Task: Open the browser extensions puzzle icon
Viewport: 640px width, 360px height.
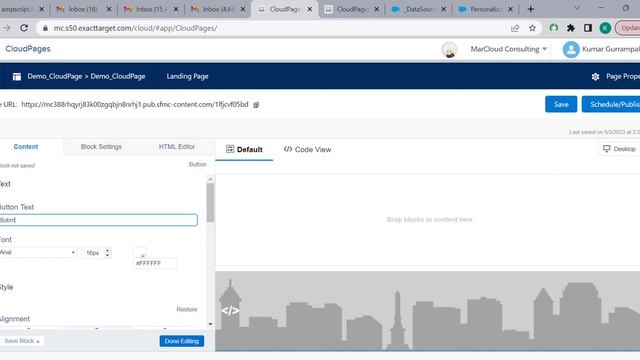Action: click(x=571, y=28)
